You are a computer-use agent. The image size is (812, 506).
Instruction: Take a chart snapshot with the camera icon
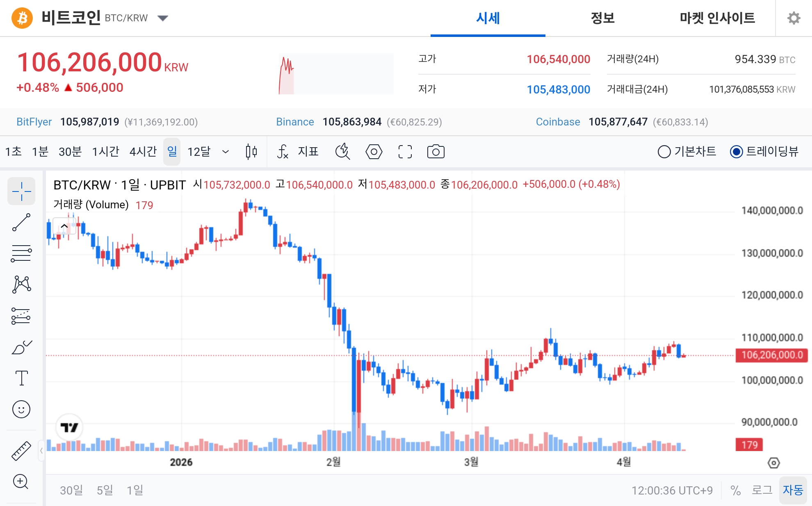436,151
